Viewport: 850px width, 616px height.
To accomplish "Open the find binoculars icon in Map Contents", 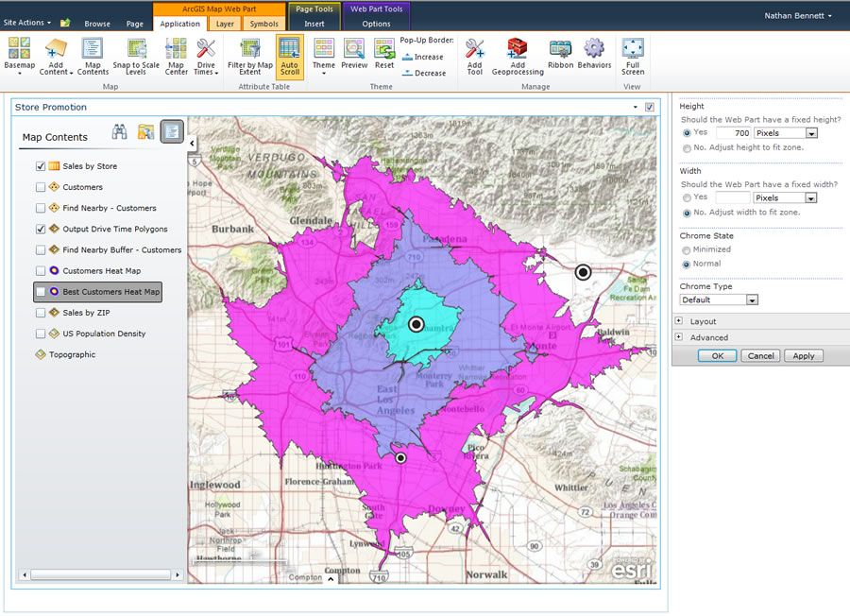I will tap(121, 132).
